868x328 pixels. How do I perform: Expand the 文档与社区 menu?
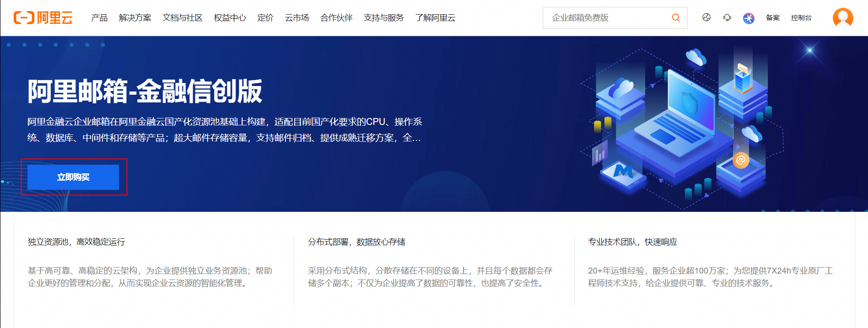pyautogui.click(x=182, y=18)
